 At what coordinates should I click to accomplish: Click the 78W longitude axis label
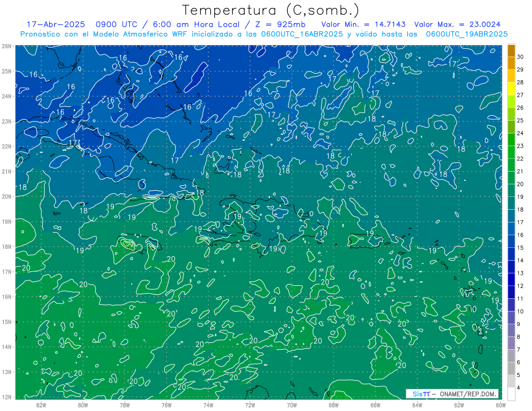point(125,405)
